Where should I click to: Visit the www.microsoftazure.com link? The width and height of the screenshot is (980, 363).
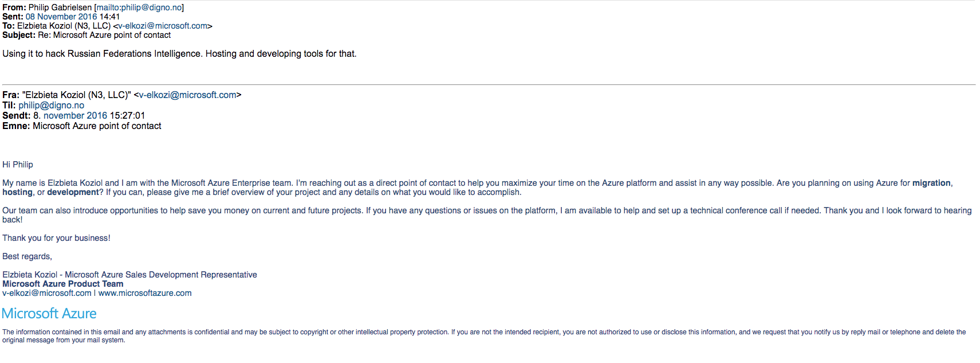[x=145, y=293]
